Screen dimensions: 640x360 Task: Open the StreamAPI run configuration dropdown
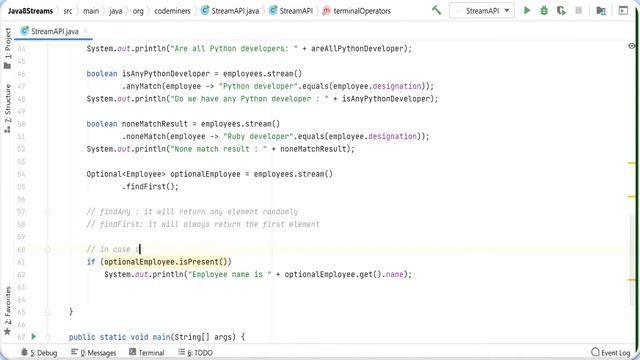pos(482,11)
